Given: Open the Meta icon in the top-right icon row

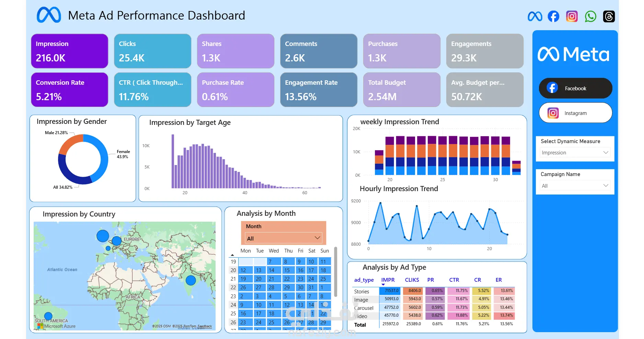Looking at the screenshot, I should [x=535, y=16].
